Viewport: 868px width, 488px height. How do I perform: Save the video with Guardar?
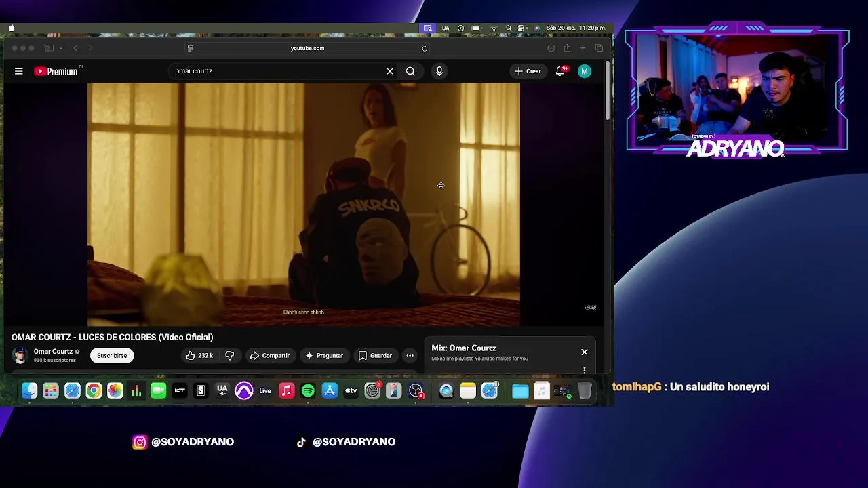click(x=375, y=355)
